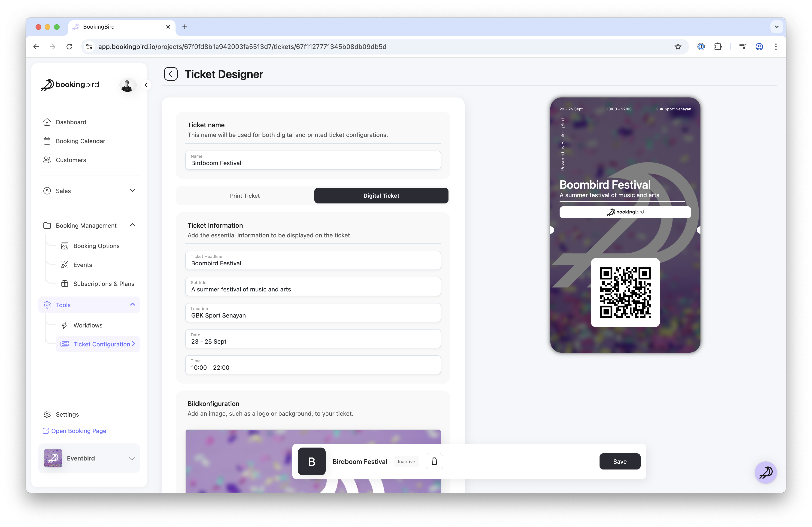This screenshot has height=527, width=812.
Task: Select the Digital Ticket tab
Action: pos(381,195)
